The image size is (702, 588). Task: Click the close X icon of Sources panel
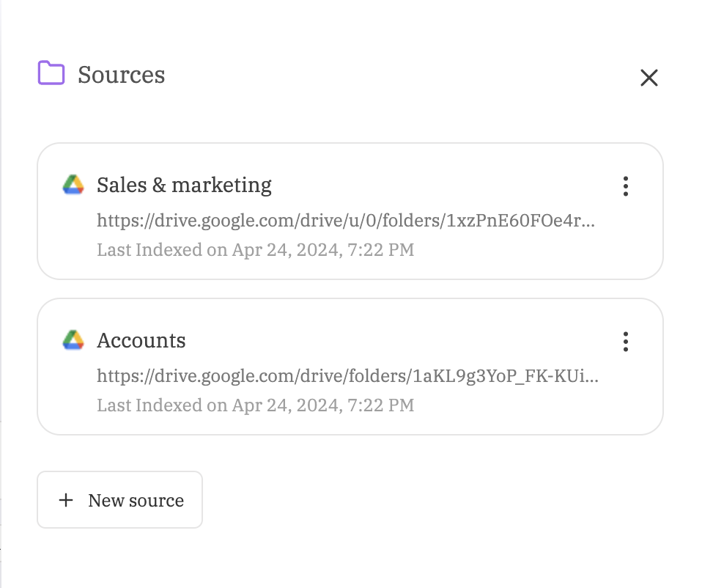coord(649,78)
